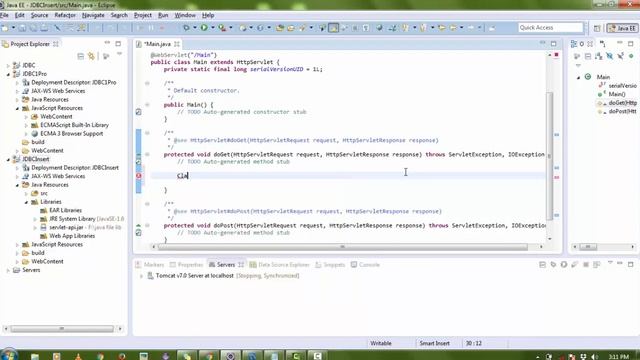
Task: Click the Windows Start orb
Action: (8, 355)
